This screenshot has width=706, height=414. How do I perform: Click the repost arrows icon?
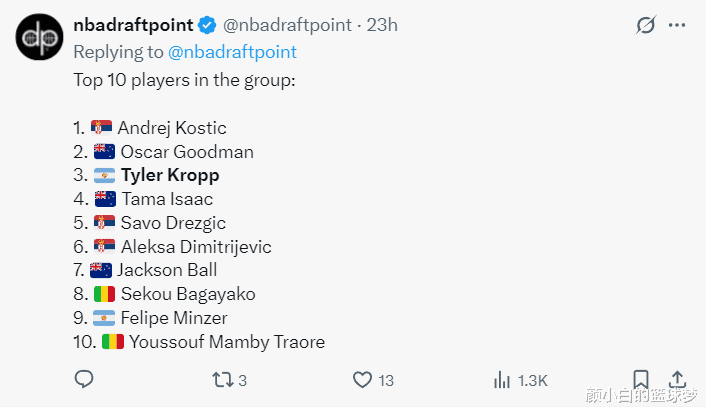223,380
